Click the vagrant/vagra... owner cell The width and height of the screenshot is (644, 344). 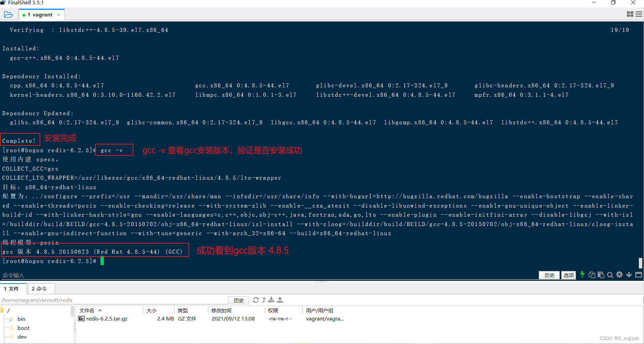click(x=325, y=319)
